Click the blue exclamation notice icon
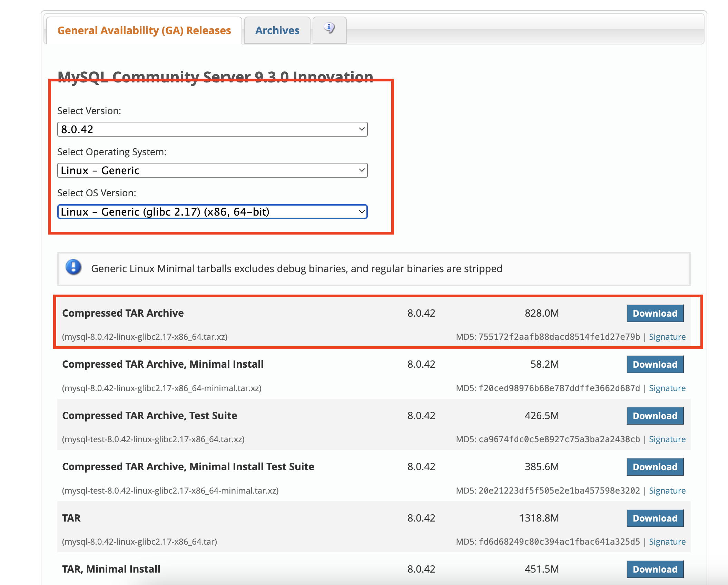 pyautogui.click(x=73, y=267)
